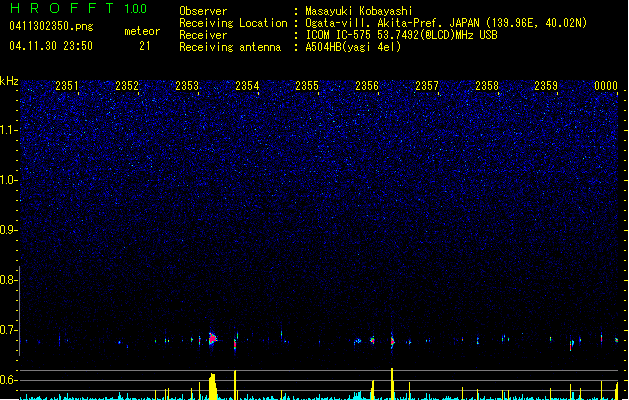Viewport: 629px width, 400px height.
Task: Click the Receiving Location field label
Action: point(233,23)
